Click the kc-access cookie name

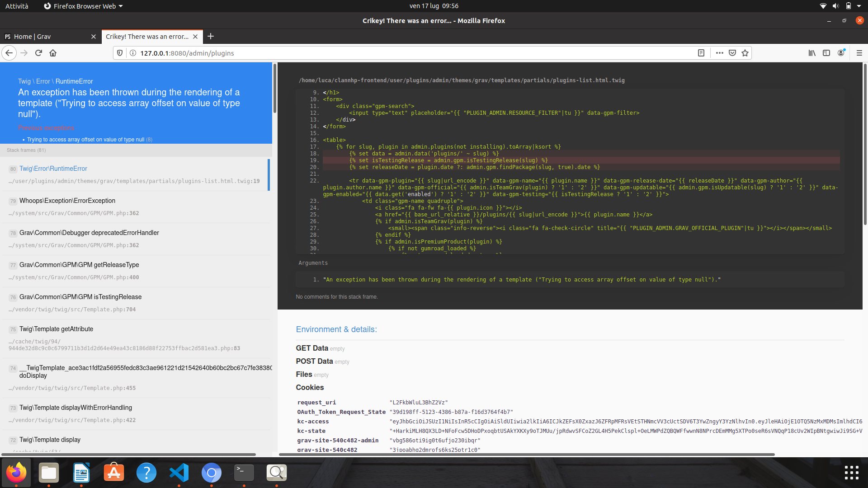coord(313,422)
